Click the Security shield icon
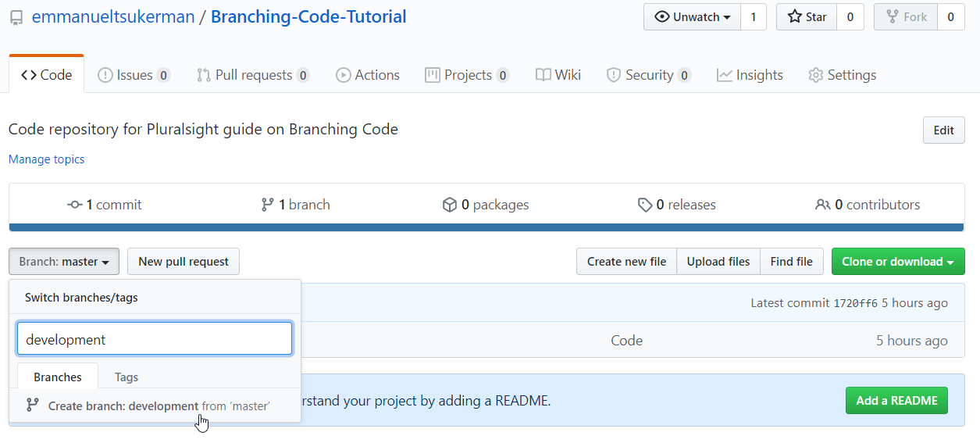980x443 pixels. 614,75
